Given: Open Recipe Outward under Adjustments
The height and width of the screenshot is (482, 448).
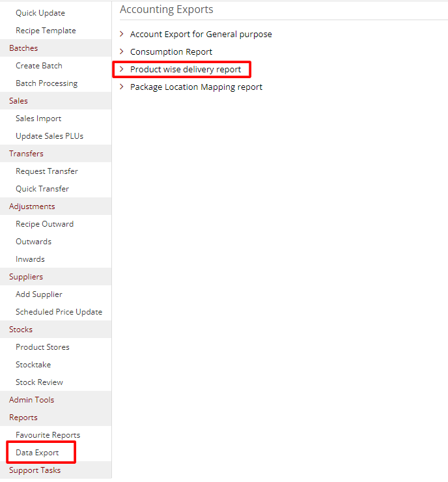Looking at the screenshot, I should [44, 223].
